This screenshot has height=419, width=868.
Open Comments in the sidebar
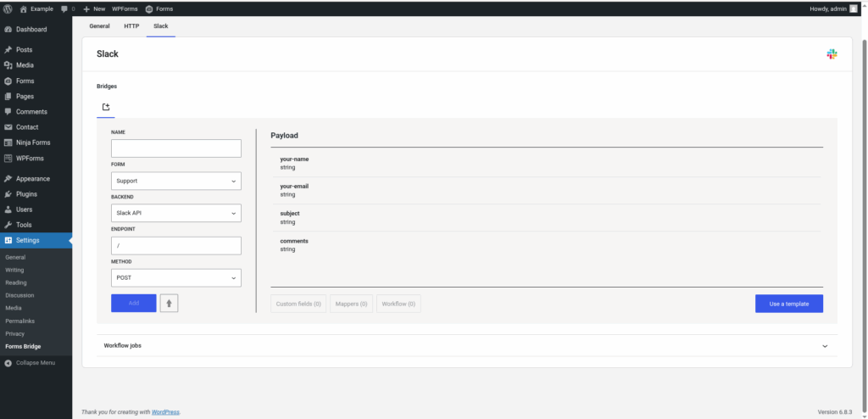pyautogui.click(x=36, y=111)
